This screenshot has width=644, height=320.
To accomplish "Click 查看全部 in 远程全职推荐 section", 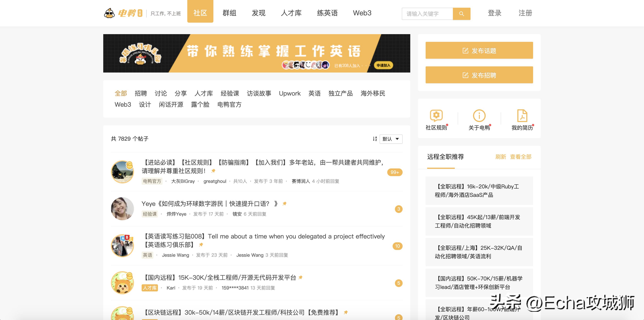I will tap(520, 157).
